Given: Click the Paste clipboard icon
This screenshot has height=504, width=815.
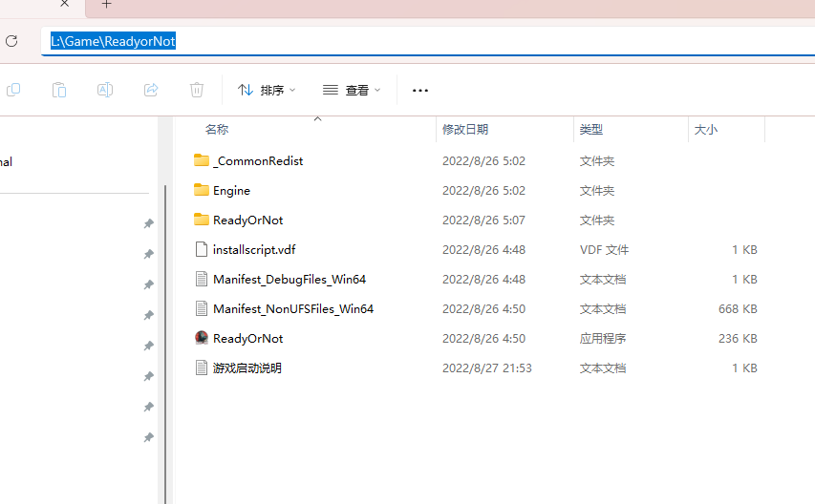Looking at the screenshot, I should [x=59, y=90].
